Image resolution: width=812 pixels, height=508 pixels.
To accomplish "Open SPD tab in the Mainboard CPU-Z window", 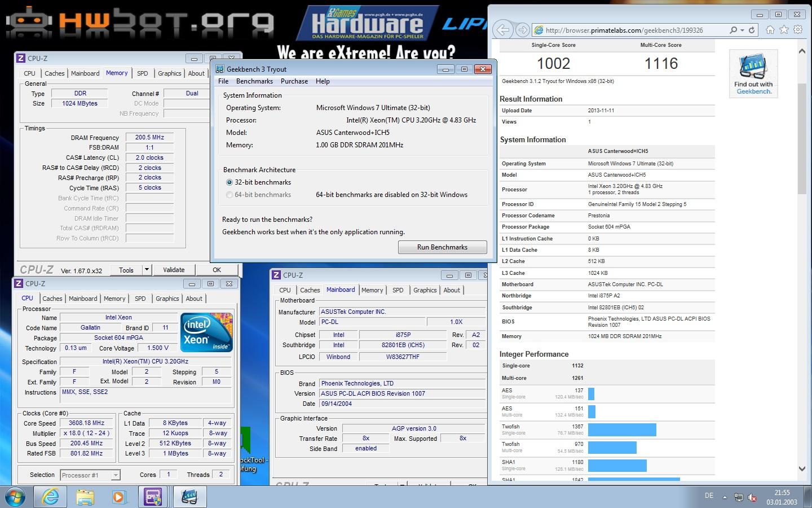I will point(398,290).
